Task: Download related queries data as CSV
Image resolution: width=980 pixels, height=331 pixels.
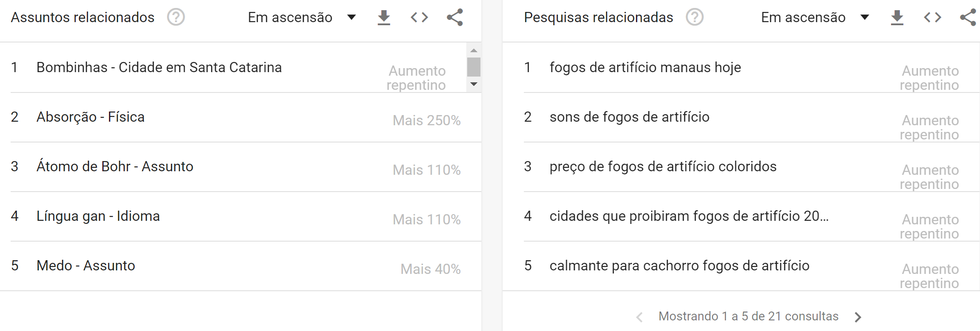Action: (897, 18)
